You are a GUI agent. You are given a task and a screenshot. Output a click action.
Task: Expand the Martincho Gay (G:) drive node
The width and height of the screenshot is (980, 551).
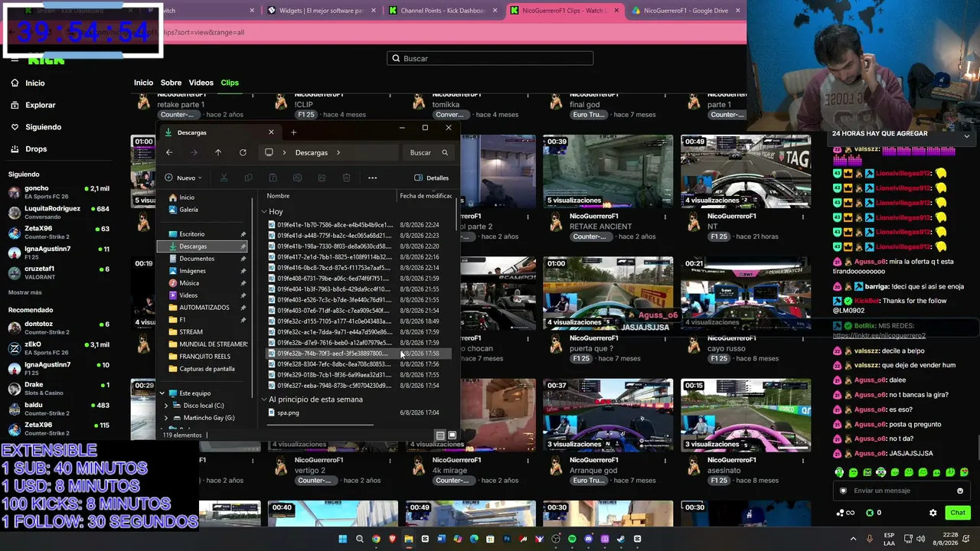pos(166,418)
